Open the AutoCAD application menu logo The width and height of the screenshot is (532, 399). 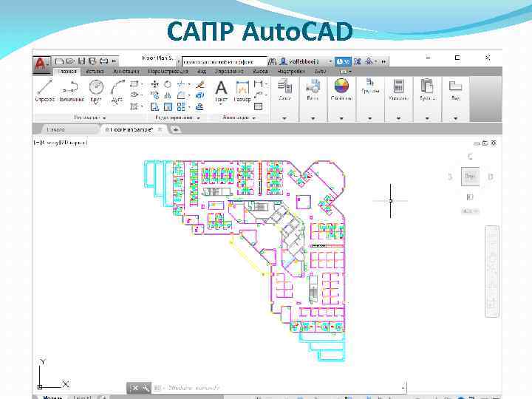tap(41, 64)
